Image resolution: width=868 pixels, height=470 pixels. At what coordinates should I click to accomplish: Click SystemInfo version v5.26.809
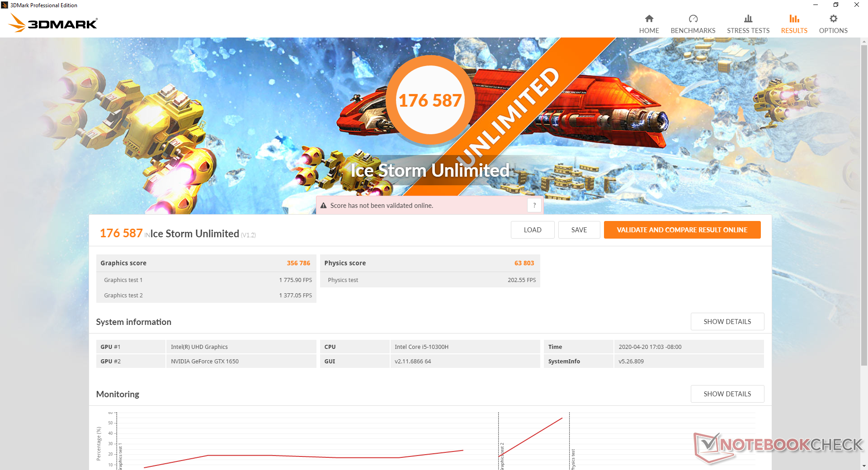pos(689,361)
